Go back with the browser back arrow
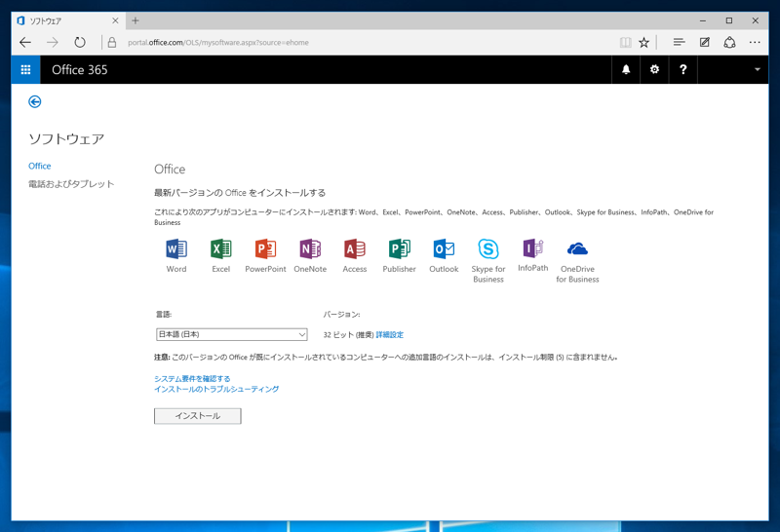The height and width of the screenshot is (532, 780). click(25, 42)
